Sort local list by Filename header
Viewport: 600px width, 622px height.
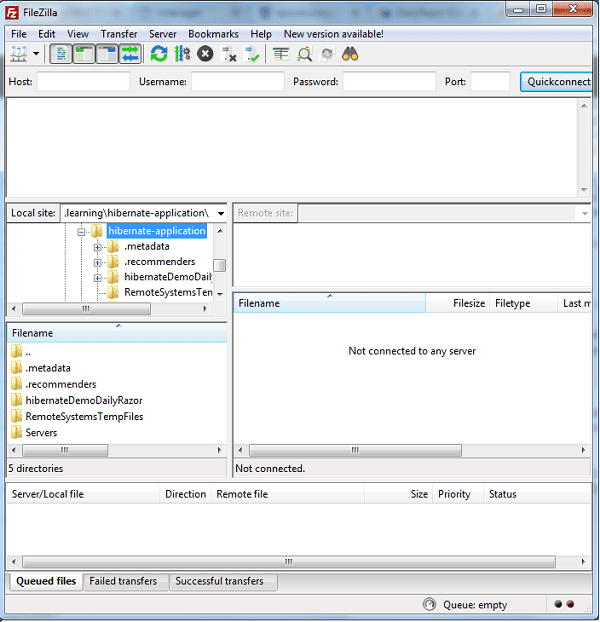pos(117,333)
